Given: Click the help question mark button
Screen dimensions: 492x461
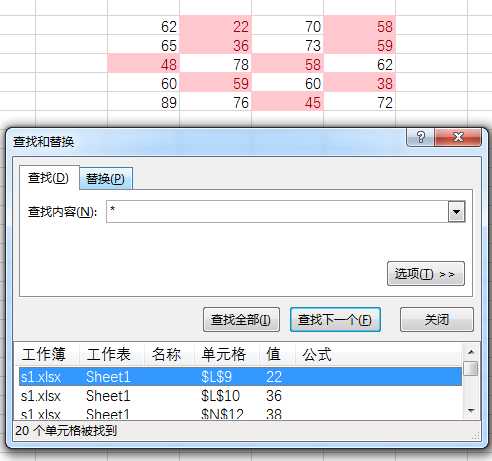Looking at the screenshot, I should (421, 137).
